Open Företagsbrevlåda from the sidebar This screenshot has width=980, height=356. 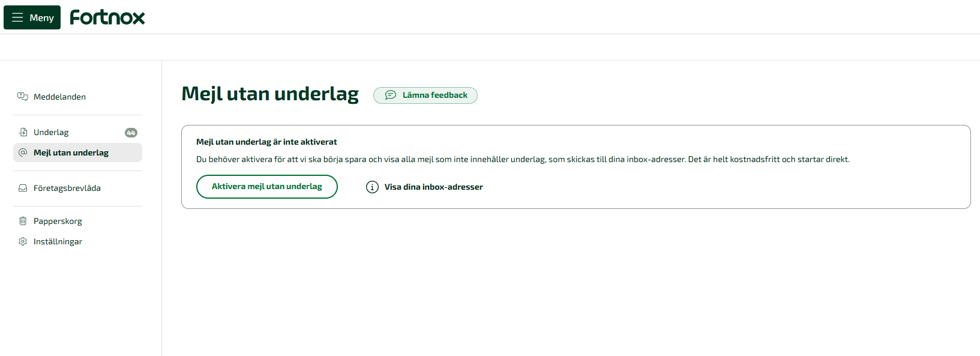point(67,188)
